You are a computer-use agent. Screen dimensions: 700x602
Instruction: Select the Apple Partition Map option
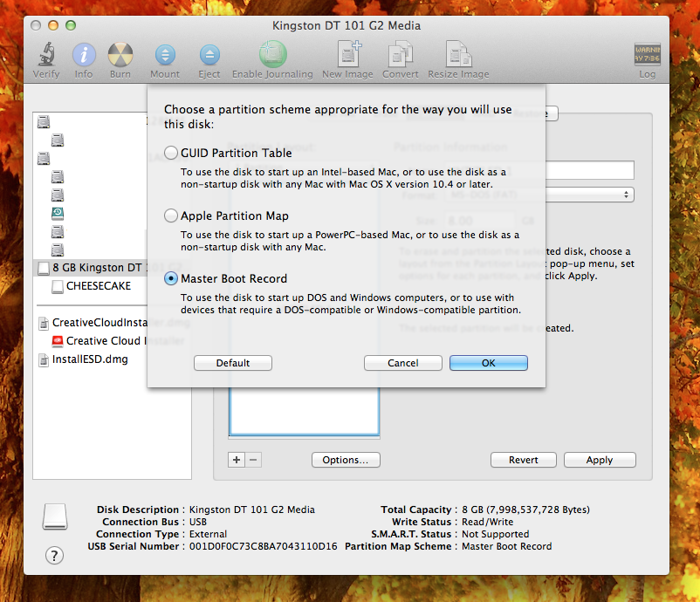point(170,216)
